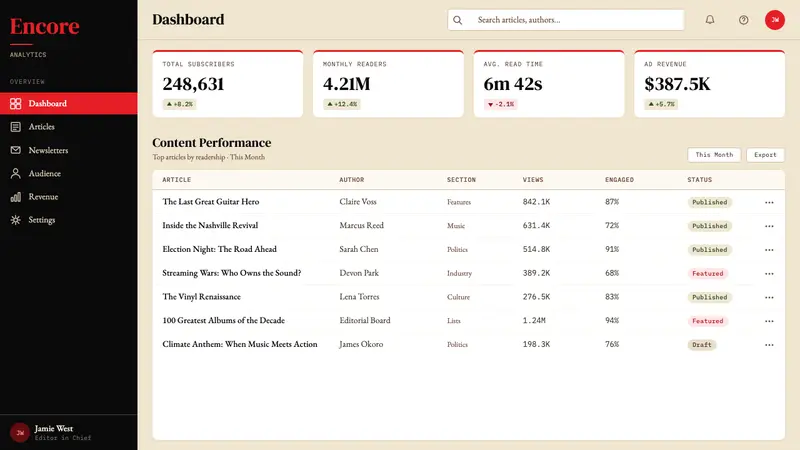The width and height of the screenshot is (800, 450).
Task: Click author Claire Voss
Action: coord(358,202)
